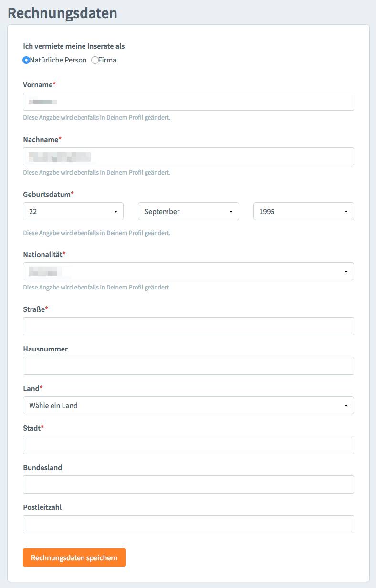The image size is (376, 588).
Task: Click the Straße text field
Action: [188, 326]
